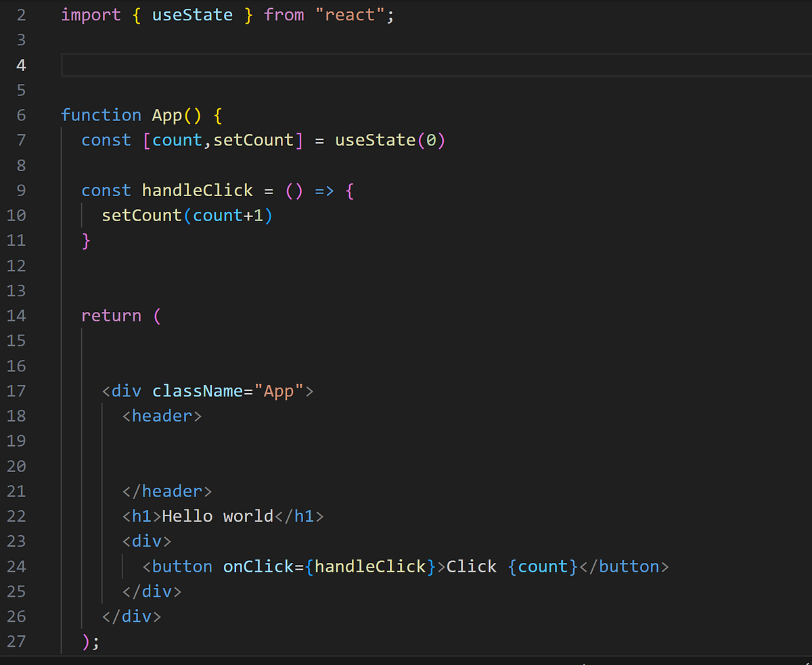Click the opening <header> tag
The height and width of the screenshot is (665, 812).
tap(161, 415)
